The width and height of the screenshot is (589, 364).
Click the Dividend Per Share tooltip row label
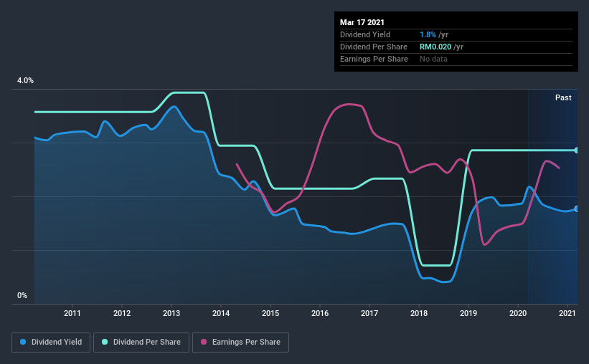click(373, 47)
